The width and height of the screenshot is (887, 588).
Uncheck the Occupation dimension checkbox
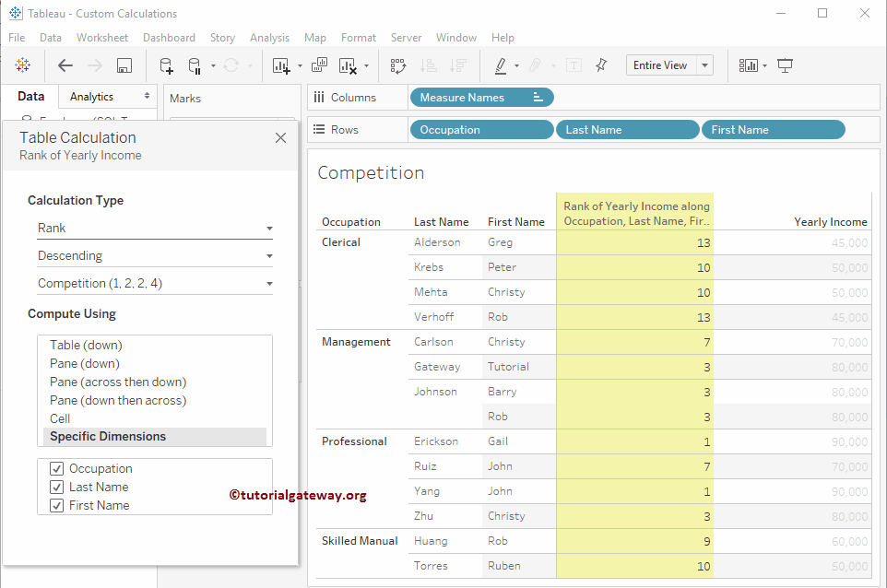[57, 468]
